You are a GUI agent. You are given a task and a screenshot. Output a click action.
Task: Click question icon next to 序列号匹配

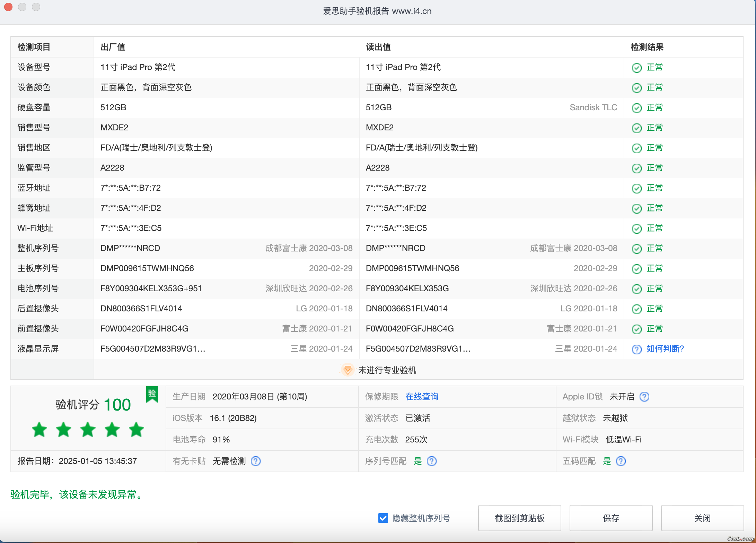(432, 461)
